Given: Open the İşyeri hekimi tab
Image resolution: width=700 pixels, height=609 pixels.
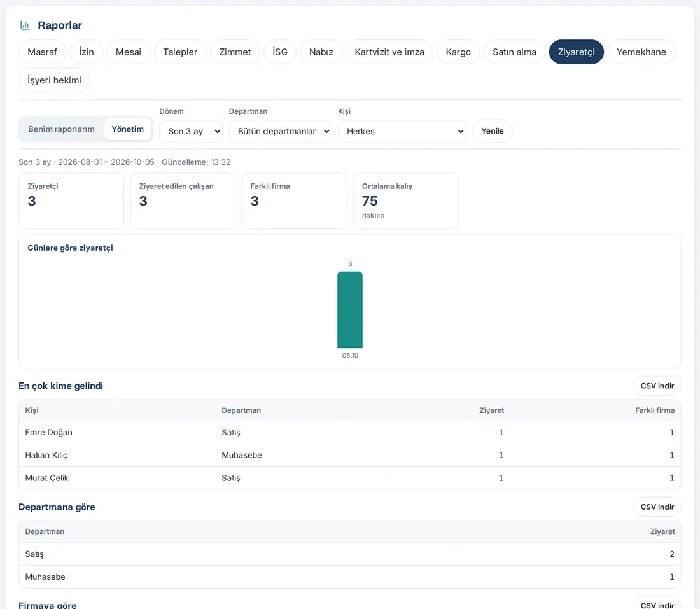Looking at the screenshot, I should coord(55,80).
